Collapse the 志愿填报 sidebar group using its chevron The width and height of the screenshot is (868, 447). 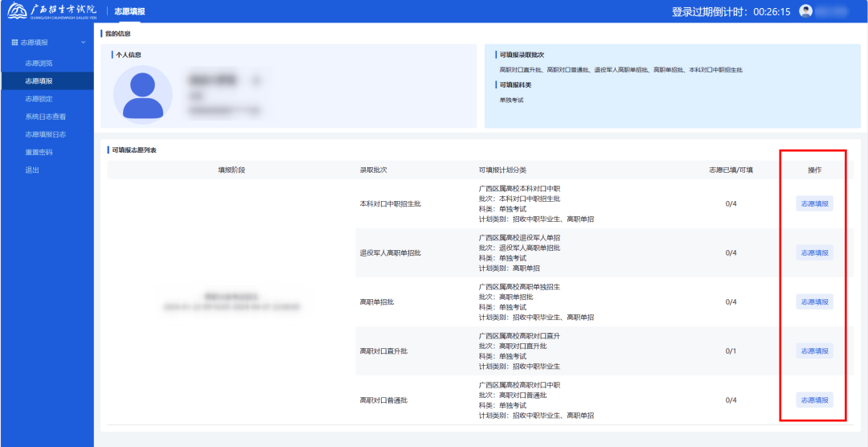(83, 42)
